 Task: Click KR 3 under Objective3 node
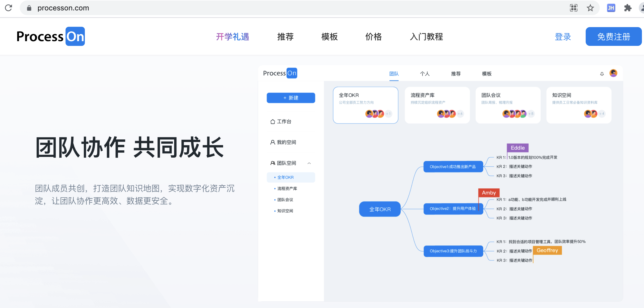coord(514,260)
